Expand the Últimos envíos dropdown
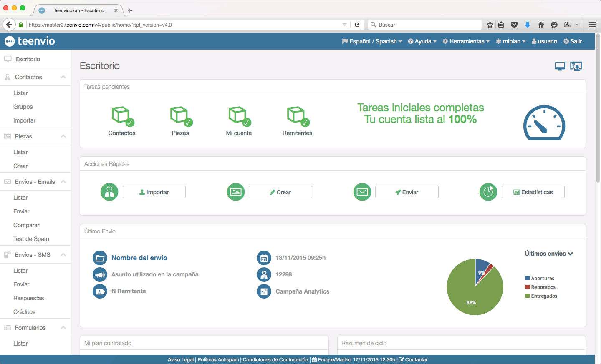601x364 pixels. (x=548, y=253)
